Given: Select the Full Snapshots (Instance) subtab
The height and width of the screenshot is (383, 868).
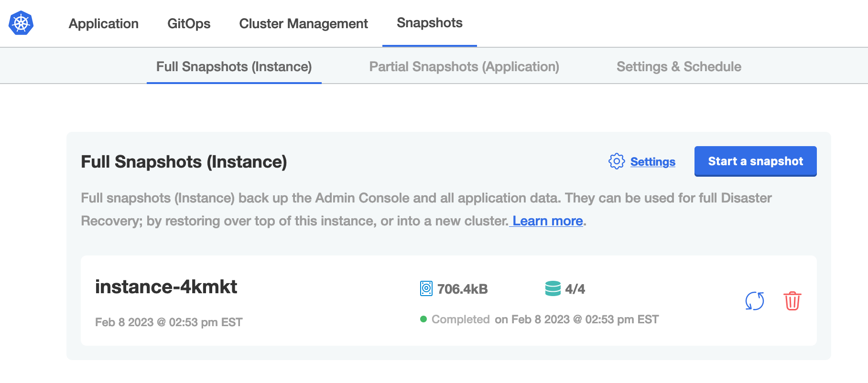Looking at the screenshot, I should [234, 66].
